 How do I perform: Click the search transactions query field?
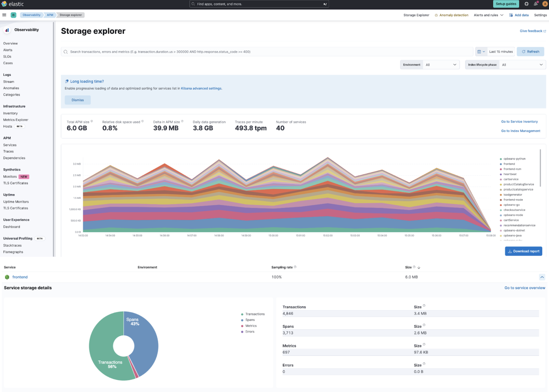267,52
